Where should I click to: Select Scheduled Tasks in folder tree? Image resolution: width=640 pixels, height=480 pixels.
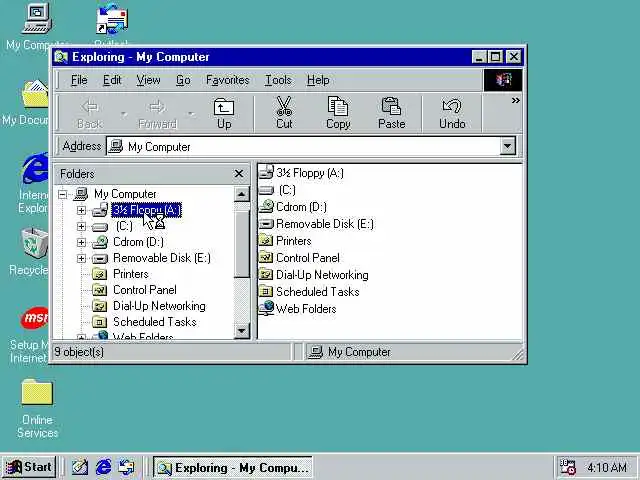coord(155,322)
